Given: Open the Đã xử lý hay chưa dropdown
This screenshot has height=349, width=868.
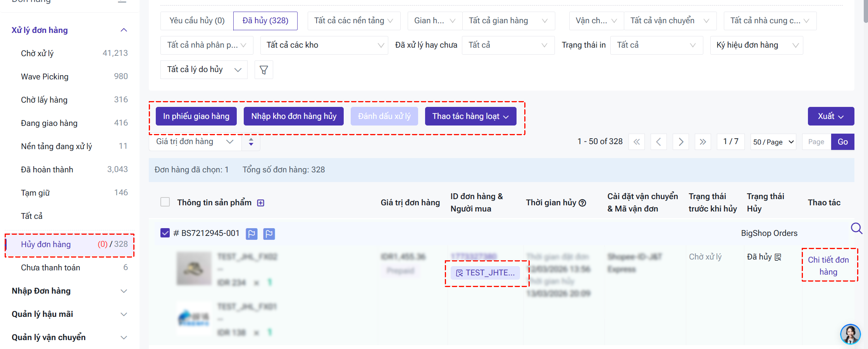Looking at the screenshot, I should pos(508,45).
